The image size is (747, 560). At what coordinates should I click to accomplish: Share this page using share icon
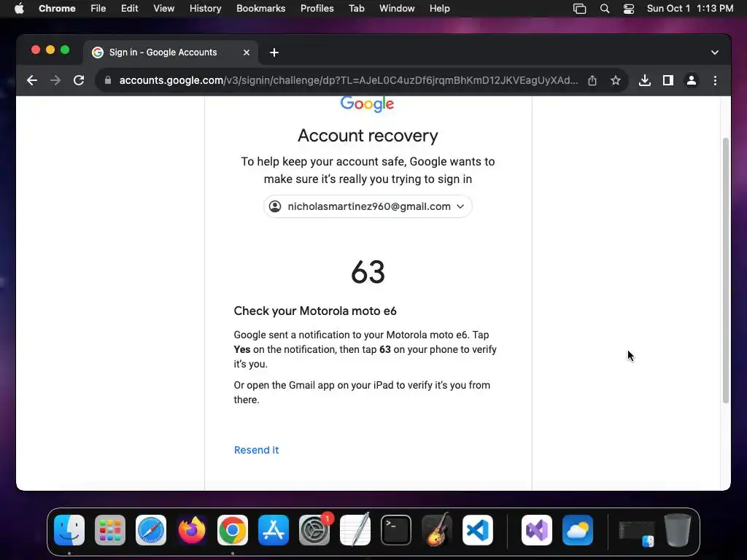tap(592, 80)
